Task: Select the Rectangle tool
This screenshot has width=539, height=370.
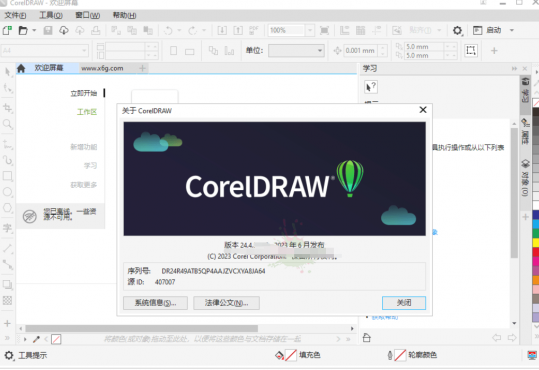Action: (x=8, y=176)
